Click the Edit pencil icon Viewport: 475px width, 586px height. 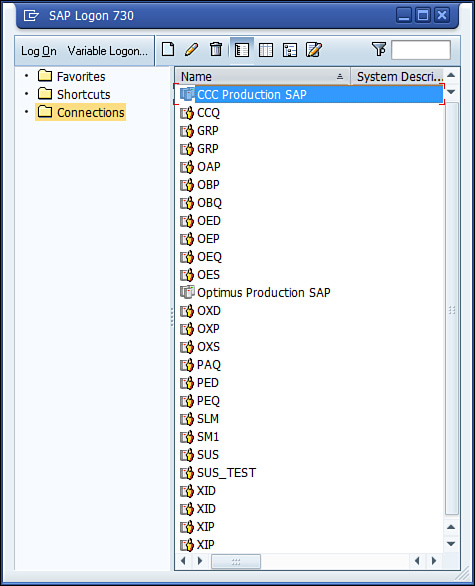pos(191,49)
